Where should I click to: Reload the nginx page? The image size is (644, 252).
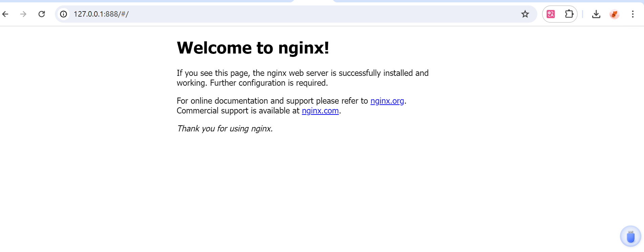(x=42, y=14)
